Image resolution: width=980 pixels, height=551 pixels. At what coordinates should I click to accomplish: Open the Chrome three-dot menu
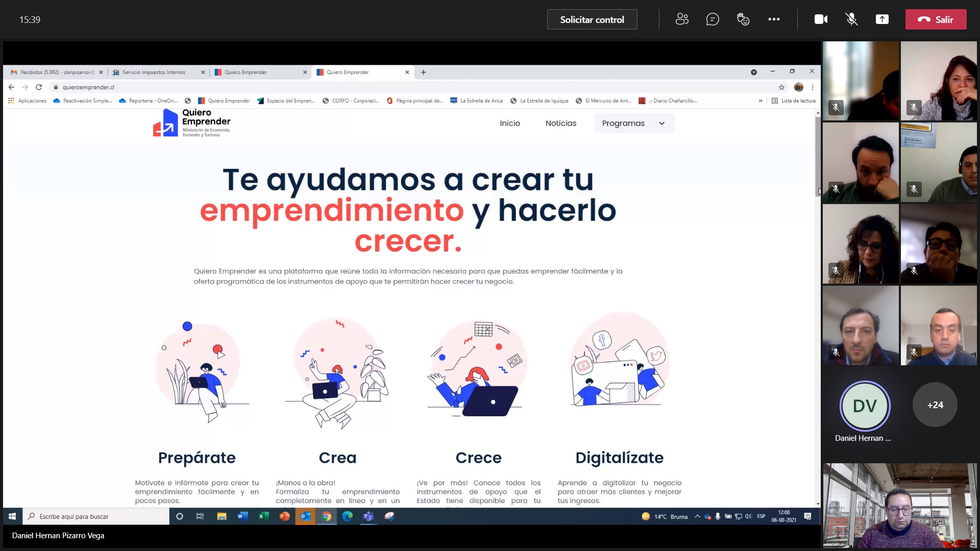[813, 87]
